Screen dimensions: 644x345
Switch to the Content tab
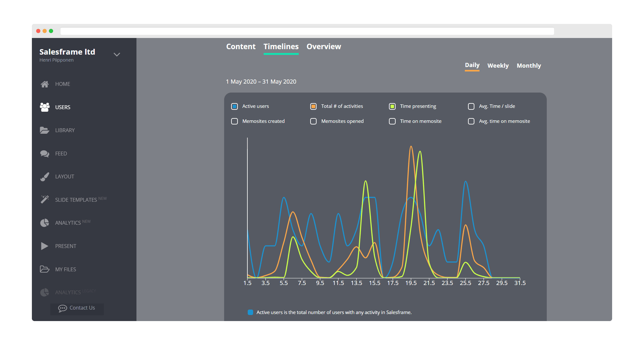pyautogui.click(x=241, y=47)
